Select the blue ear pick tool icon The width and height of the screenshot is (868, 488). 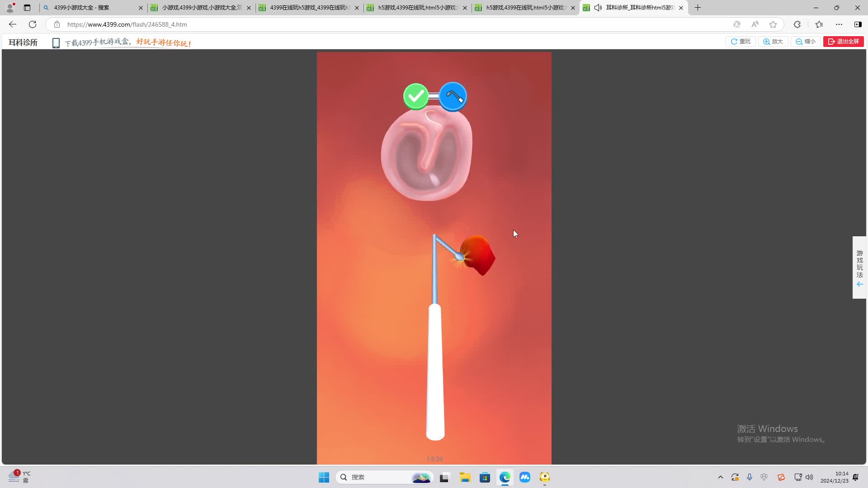point(453,96)
